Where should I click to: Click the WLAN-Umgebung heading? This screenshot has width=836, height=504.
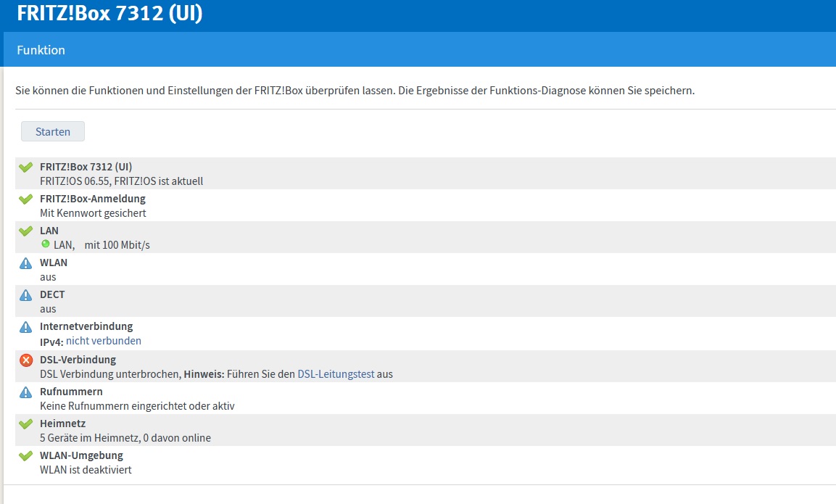coord(82,455)
